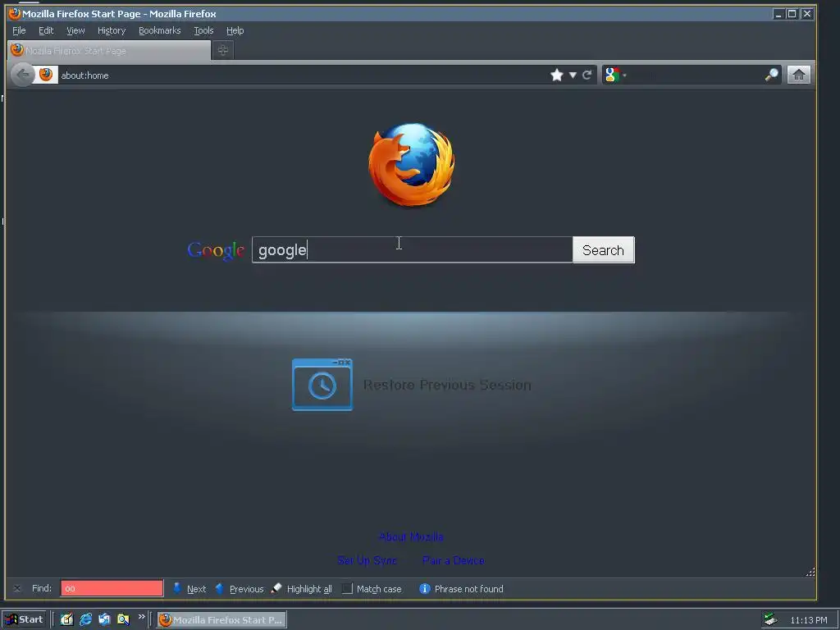The height and width of the screenshot is (630, 840).
Task: Close the find bar with the X
Action: [17, 588]
